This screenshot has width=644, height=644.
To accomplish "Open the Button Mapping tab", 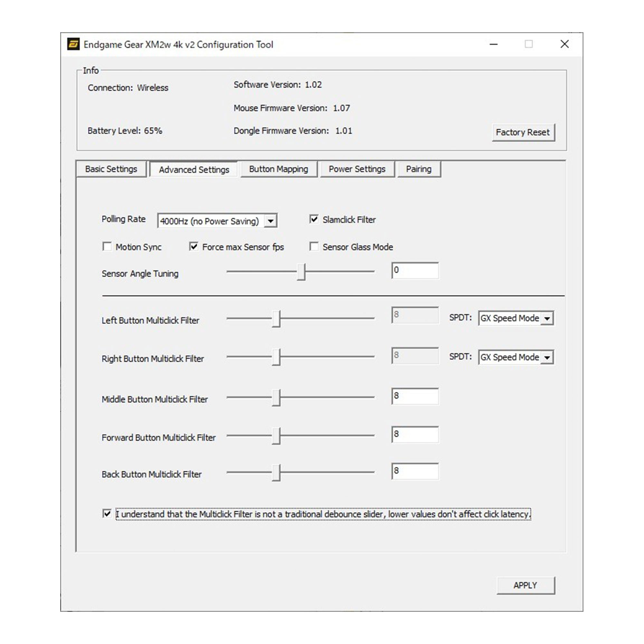I will pos(278,169).
